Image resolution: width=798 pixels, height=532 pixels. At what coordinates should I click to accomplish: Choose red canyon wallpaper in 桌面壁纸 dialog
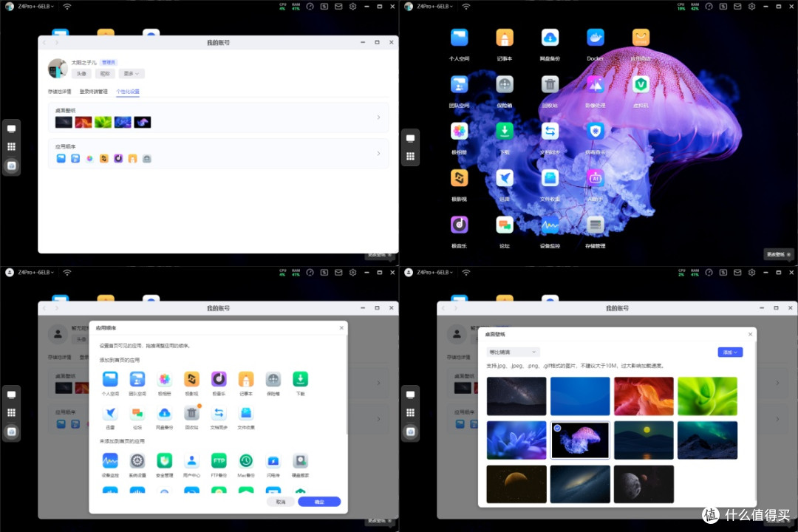[644, 396]
